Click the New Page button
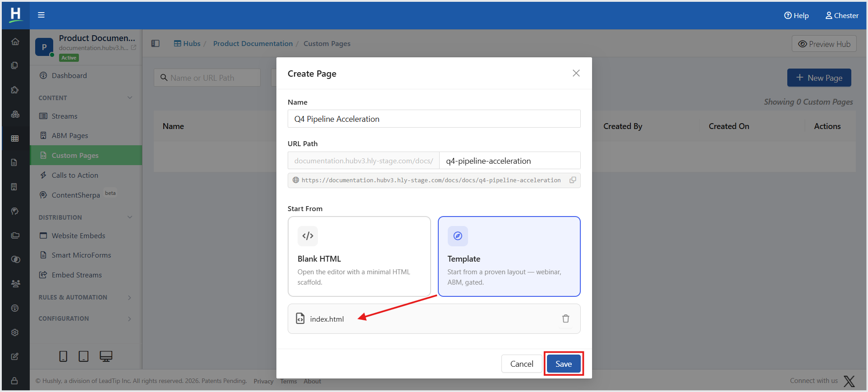 tap(819, 78)
